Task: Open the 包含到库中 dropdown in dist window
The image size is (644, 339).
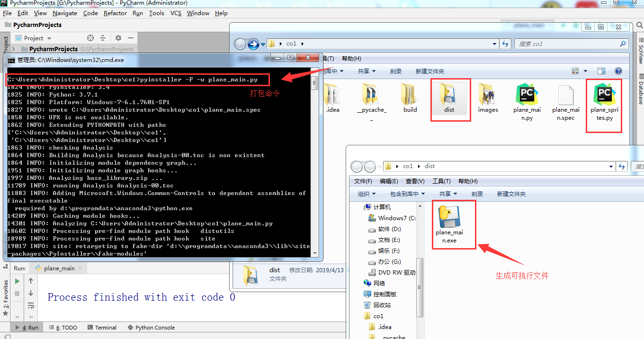Action: pos(407,194)
